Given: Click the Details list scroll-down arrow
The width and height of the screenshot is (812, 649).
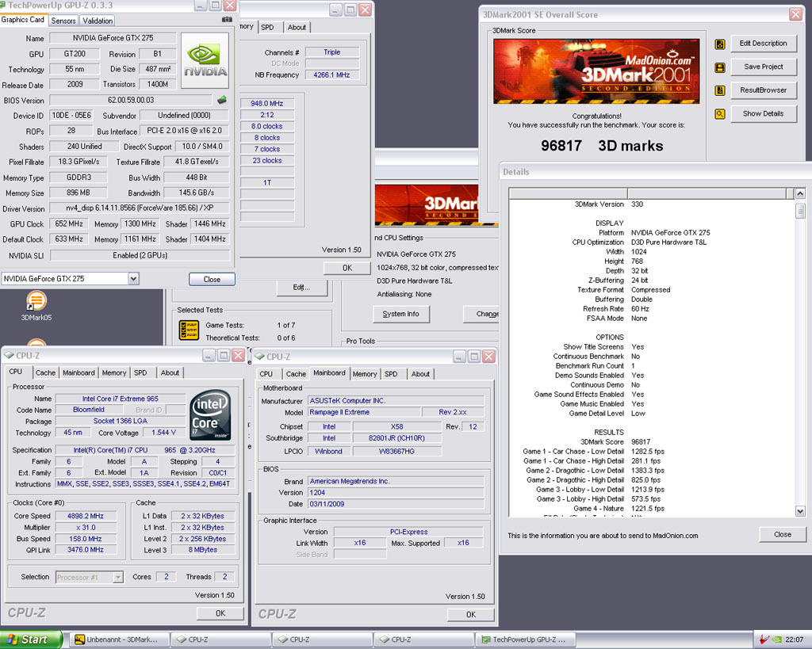Looking at the screenshot, I should tap(800, 511).
